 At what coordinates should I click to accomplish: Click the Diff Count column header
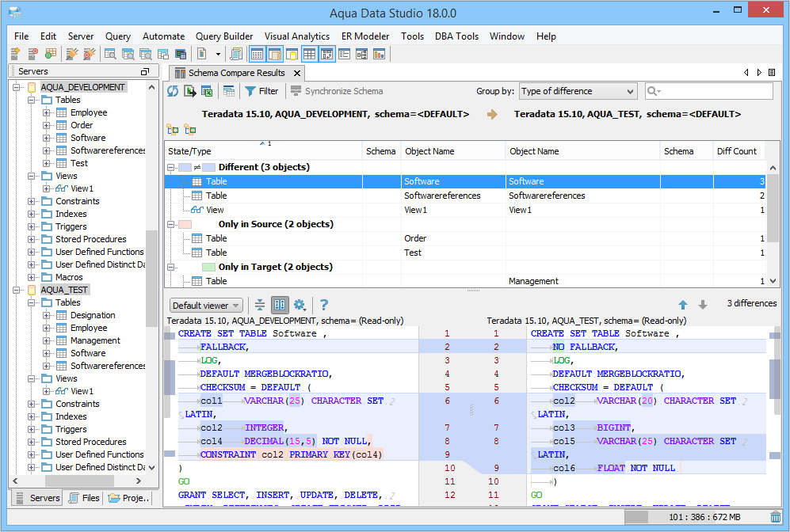click(x=738, y=151)
